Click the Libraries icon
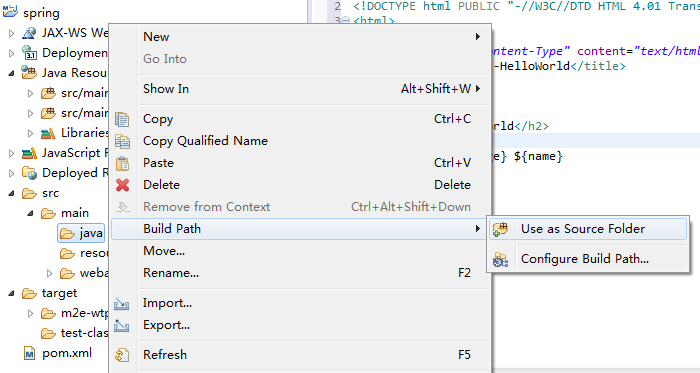Viewport: 700px width, 373px height. point(48,133)
